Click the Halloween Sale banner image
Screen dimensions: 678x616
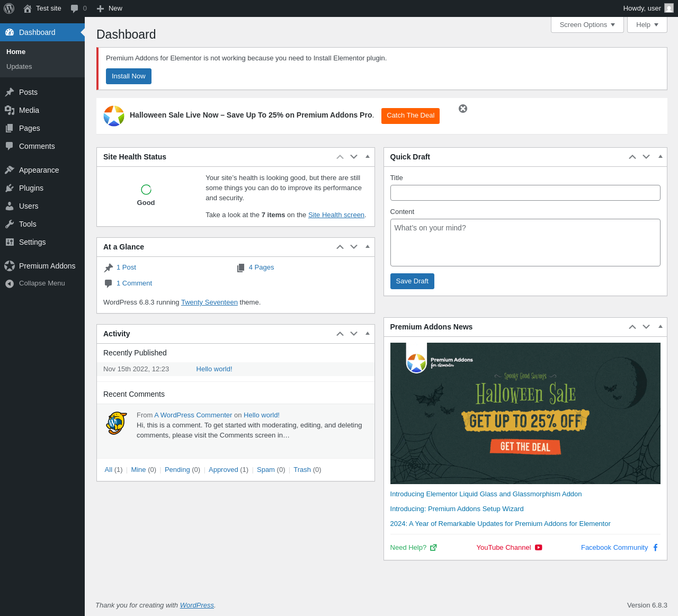(525, 413)
